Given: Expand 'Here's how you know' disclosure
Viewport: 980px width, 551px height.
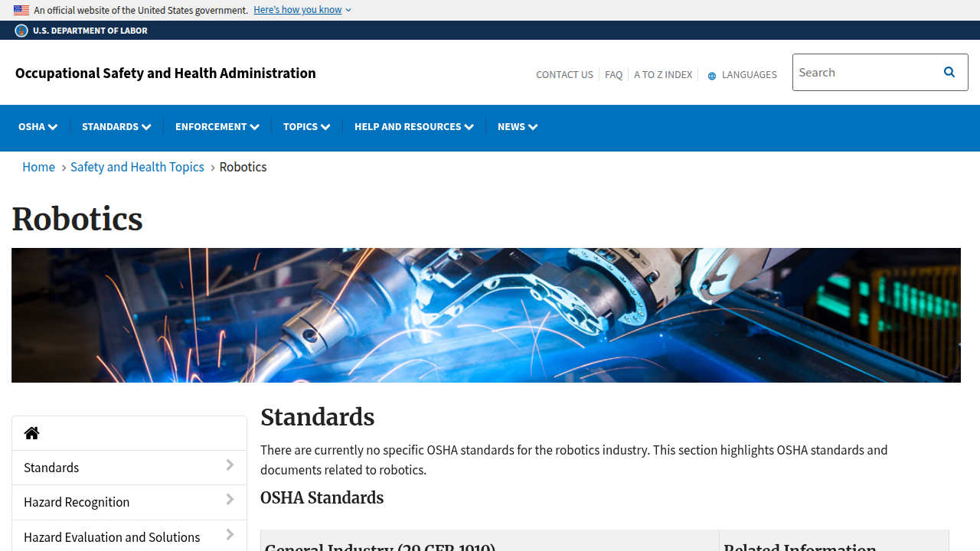Looking at the screenshot, I should click(302, 10).
